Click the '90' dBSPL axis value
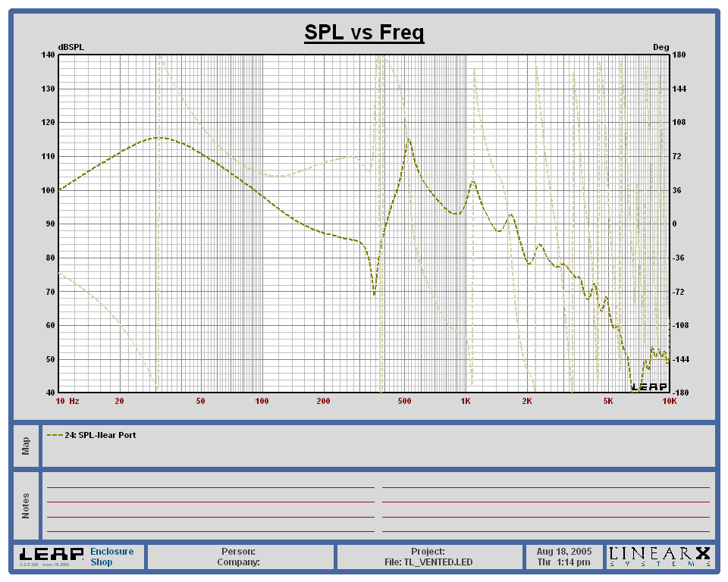The image size is (728, 582). 50,224
